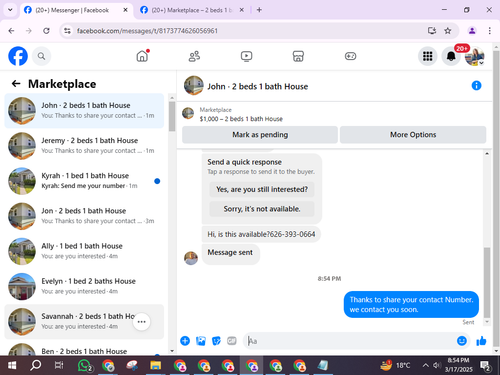Open Savannah - 2 beds 1 bath chat
The image size is (500, 375).
point(84,322)
